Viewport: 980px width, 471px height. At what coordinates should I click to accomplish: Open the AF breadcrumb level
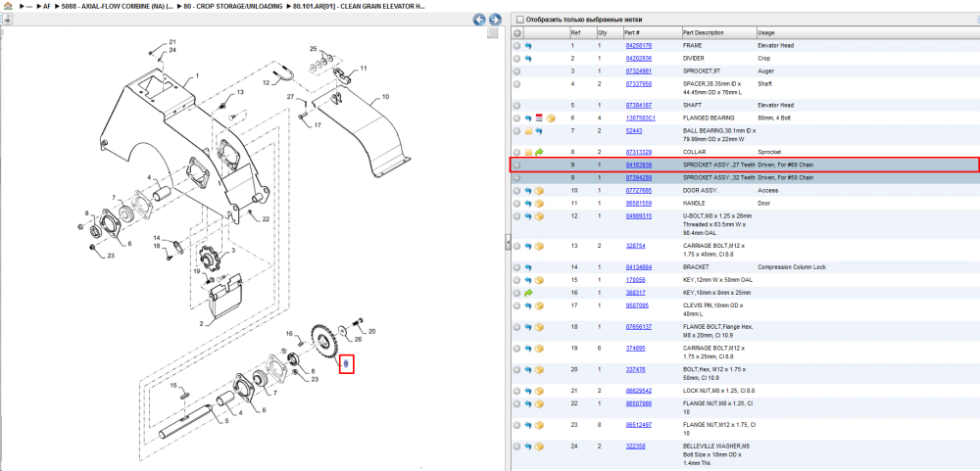pyautogui.click(x=47, y=6)
